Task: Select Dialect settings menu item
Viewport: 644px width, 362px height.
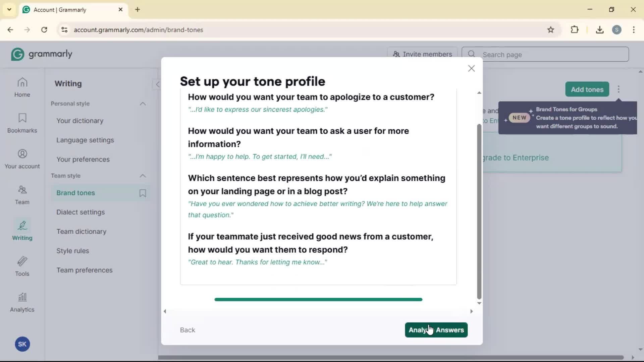Action: 80,212
